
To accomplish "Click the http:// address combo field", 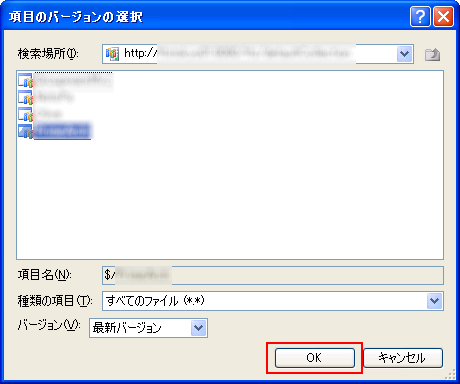I will pos(258,54).
